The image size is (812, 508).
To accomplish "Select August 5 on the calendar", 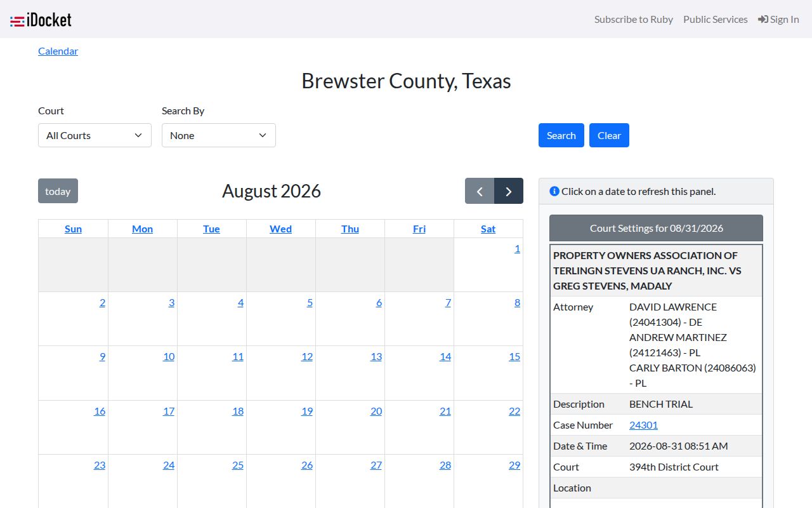I will click(310, 302).
